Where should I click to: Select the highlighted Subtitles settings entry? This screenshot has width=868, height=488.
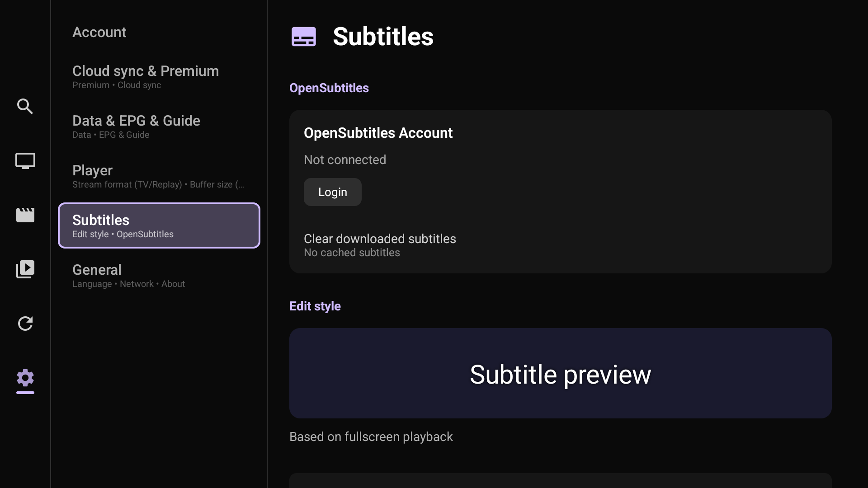tap(159, 225)
